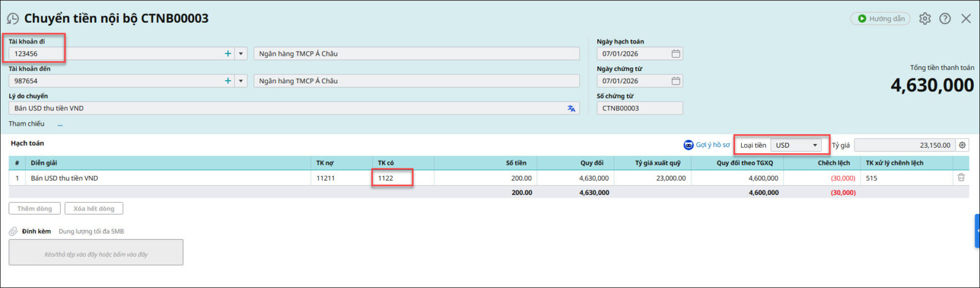Click plus icon to add Tài khoản đi
This screenshot has width=980, height=288.
pyautogui.click(x=228, y=54)
